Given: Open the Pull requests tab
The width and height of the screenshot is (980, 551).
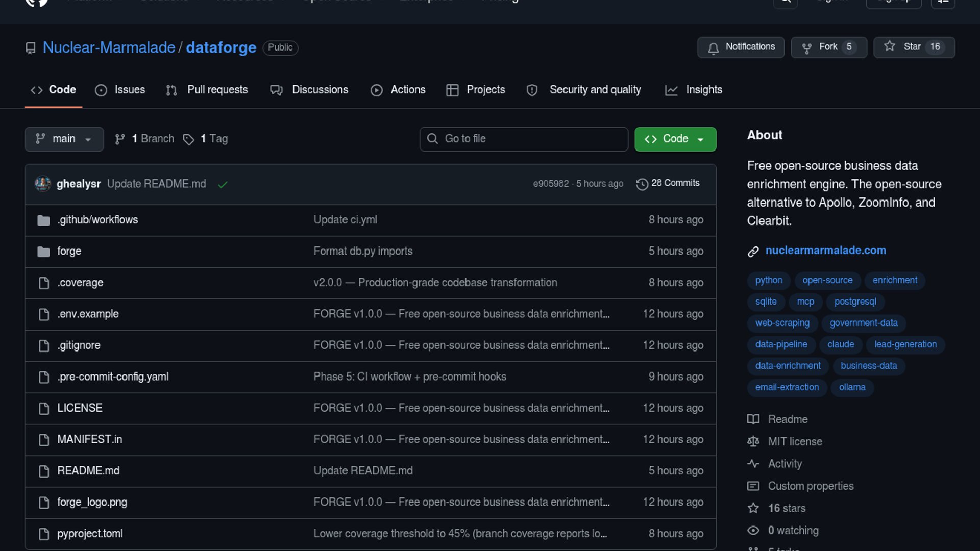Looking at the screenshot, I should (207, 90).
